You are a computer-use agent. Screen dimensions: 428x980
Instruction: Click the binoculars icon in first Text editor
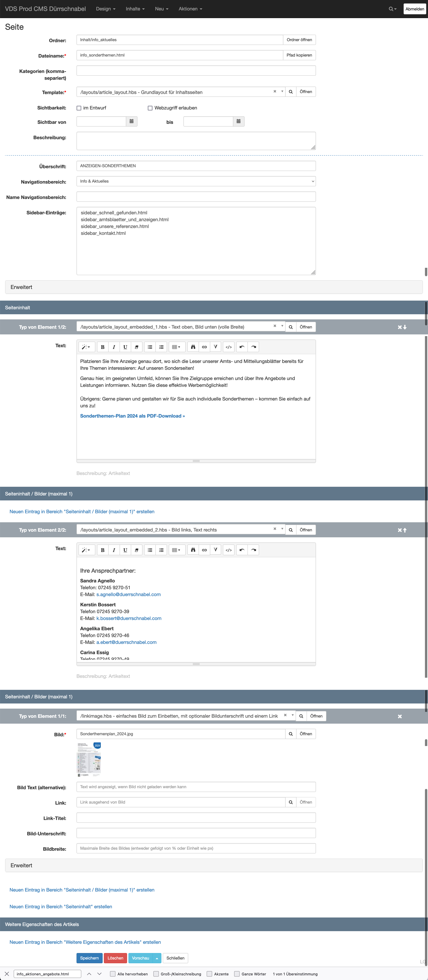click(193, 347)
